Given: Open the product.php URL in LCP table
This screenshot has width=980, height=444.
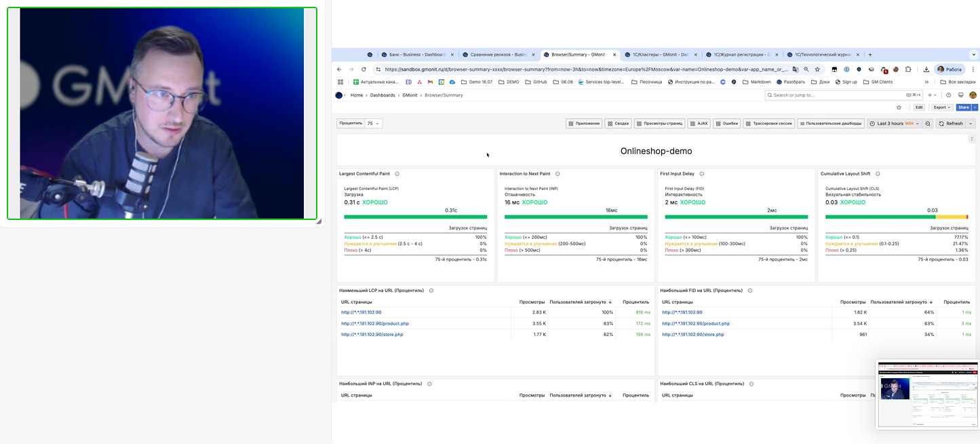Looking at the screenshot, I should click(374, 324).
